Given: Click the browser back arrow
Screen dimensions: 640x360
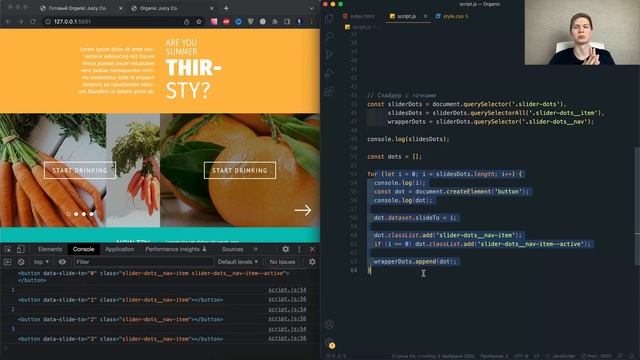Looking at the screenshot, I should [x=9, y=22].
